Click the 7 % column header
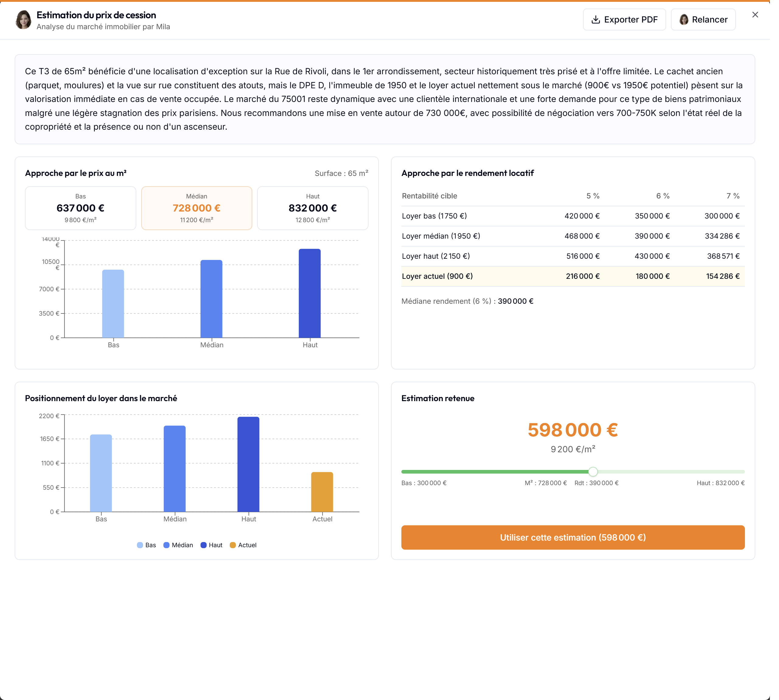This screenshot has height=700, width=779. 732,196
